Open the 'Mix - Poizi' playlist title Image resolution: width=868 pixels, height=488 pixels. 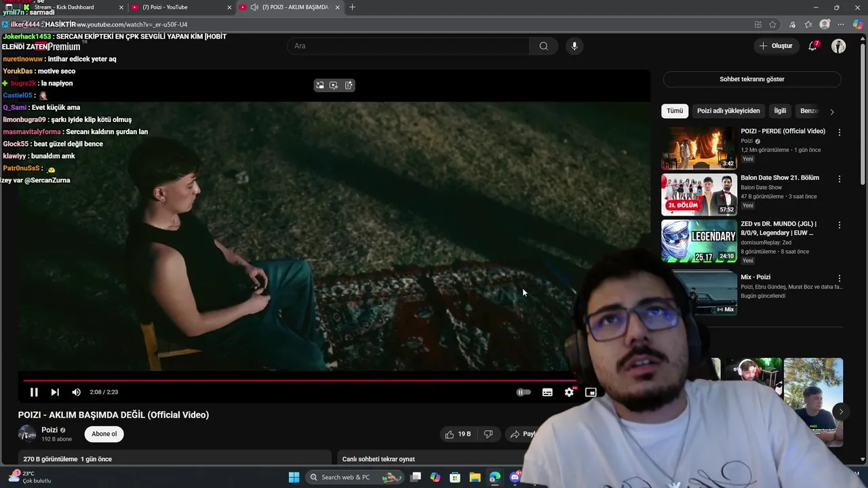point(755,277)
